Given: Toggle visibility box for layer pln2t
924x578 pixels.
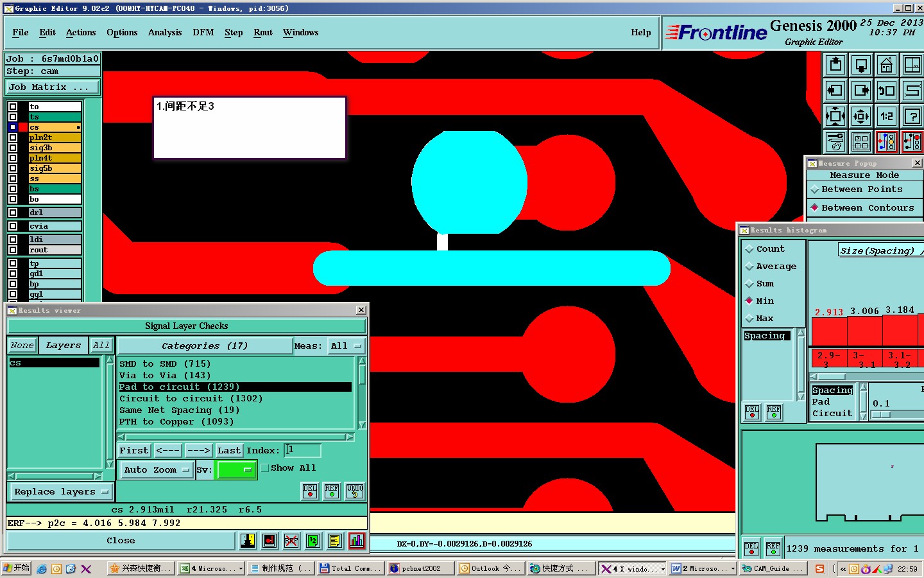Looking at the screenshot, I should point(13,137).
